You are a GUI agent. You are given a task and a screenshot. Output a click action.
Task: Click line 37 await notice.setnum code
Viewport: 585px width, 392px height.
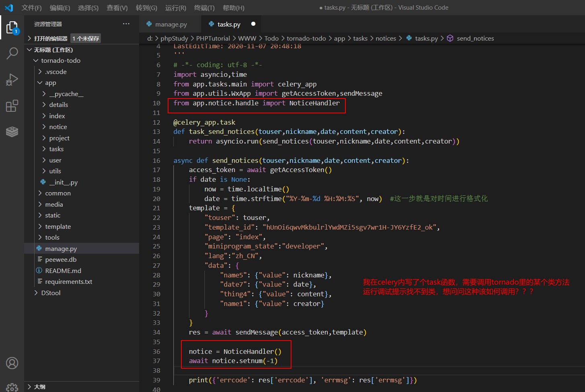click(233, 361)
